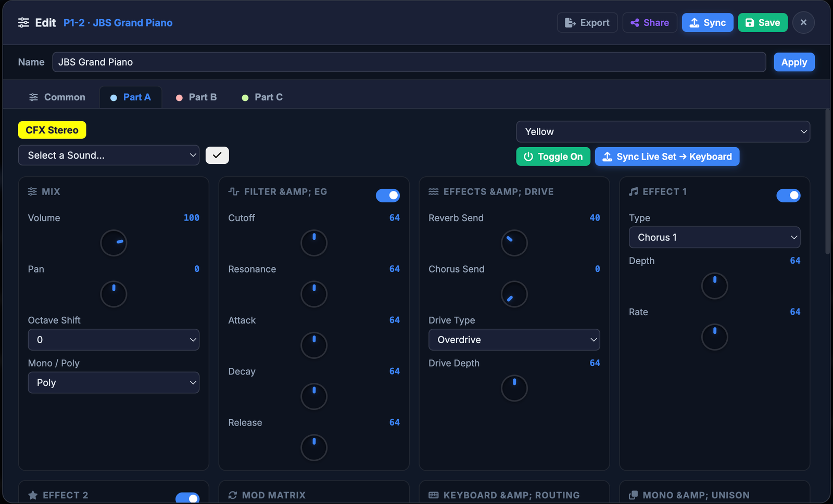Toggle the Effect 2 section switch
Image resolution: width=833 pixels, height=504 pixels.
tap(187, 498)
